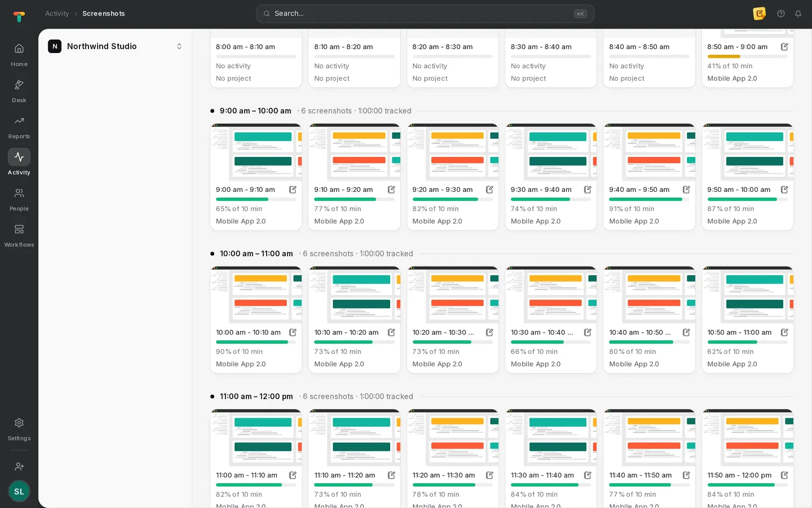
Task: Open Workflows in the sidebar
Action: [x=19, y=235]
